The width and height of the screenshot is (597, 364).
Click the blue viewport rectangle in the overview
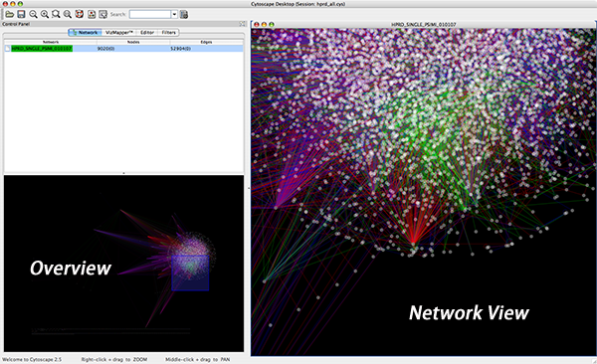click(190, 273)
